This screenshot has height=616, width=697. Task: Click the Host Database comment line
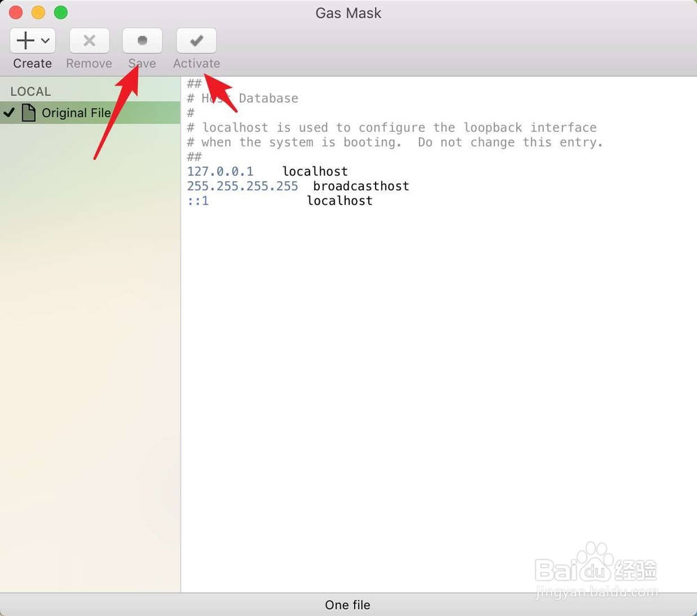(x=243, y=98)
